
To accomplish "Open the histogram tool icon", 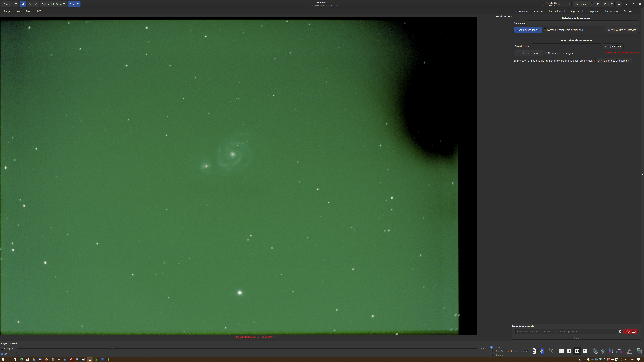I will 629,351.
